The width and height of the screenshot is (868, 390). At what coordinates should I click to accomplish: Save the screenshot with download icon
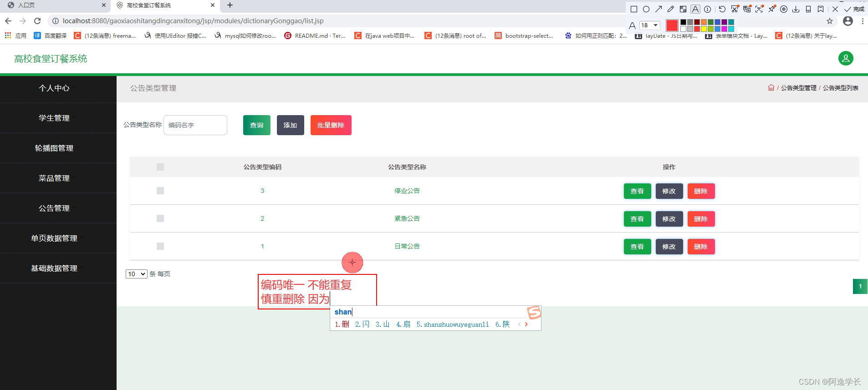click(x=796, y=9)
